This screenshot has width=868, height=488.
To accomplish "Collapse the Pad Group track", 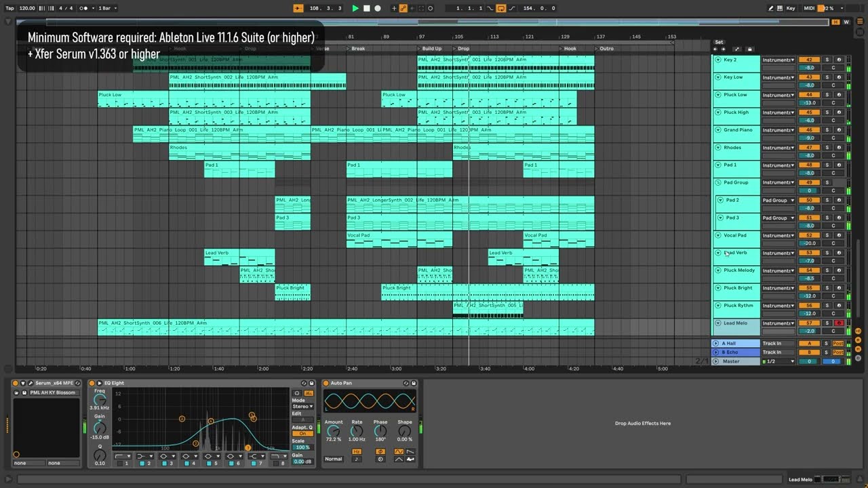I will click(718, 182).
